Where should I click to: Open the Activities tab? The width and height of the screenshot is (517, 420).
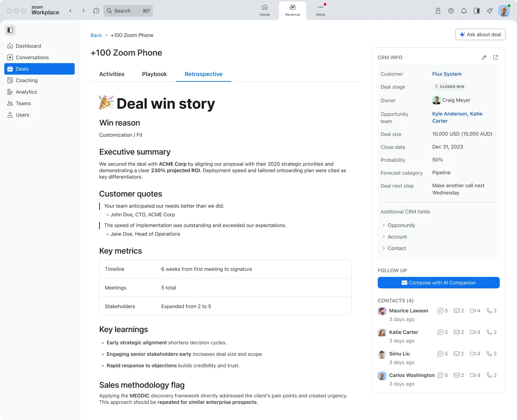click(112, 74)
